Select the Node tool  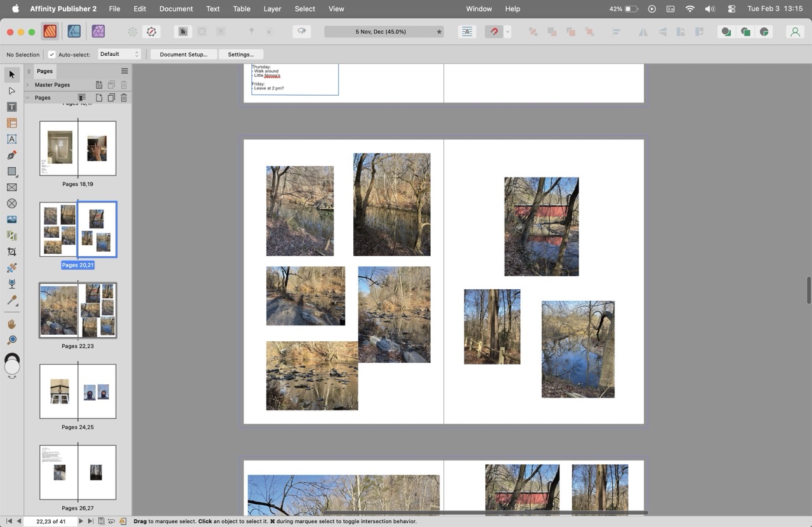11,91
